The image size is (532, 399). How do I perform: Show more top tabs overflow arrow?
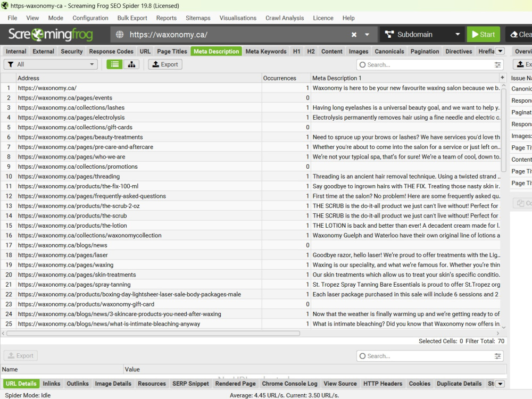(500, 51)
